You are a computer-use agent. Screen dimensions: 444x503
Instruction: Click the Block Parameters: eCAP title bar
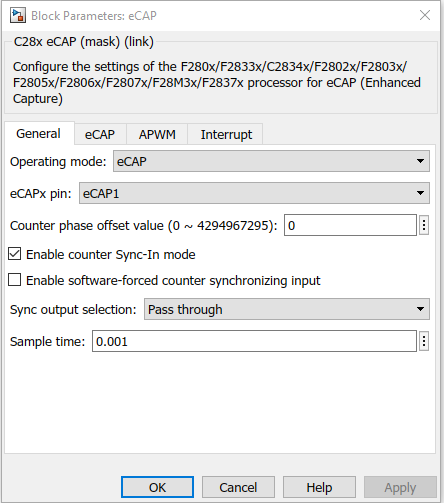[222, 16]
